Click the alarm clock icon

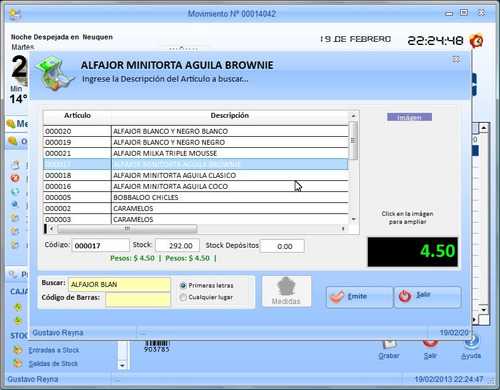click(x=476, y=41)
